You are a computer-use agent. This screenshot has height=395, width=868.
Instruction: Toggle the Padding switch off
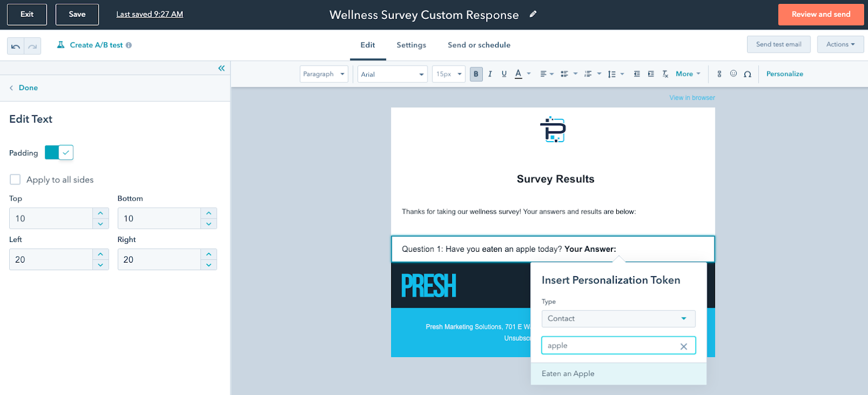pos(59,152)
